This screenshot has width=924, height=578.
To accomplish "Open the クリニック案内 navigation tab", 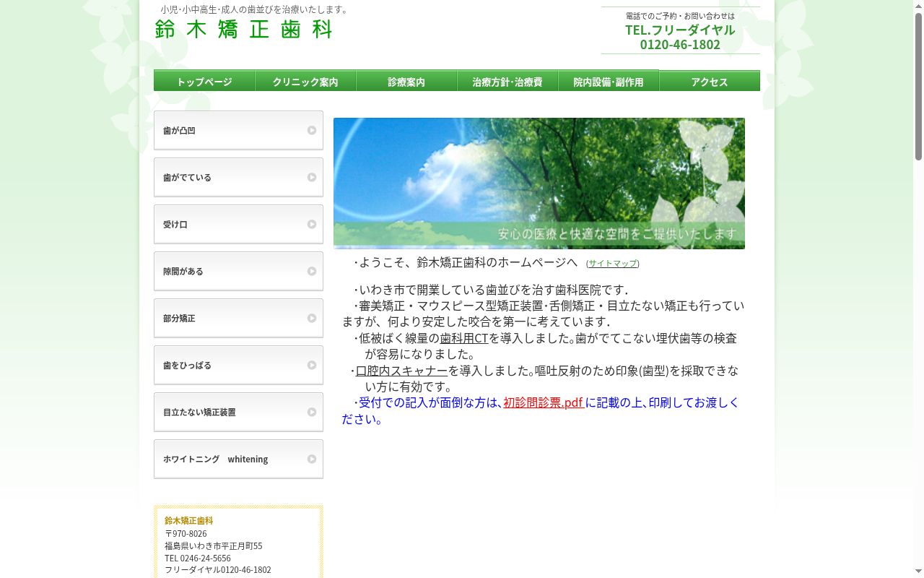I will (x=305, y=81).
